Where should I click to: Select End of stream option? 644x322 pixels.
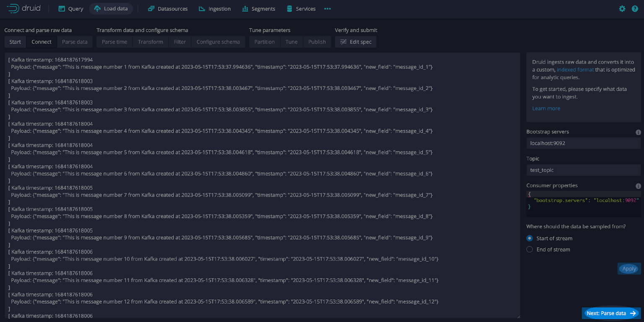click(x=548, y=250)
